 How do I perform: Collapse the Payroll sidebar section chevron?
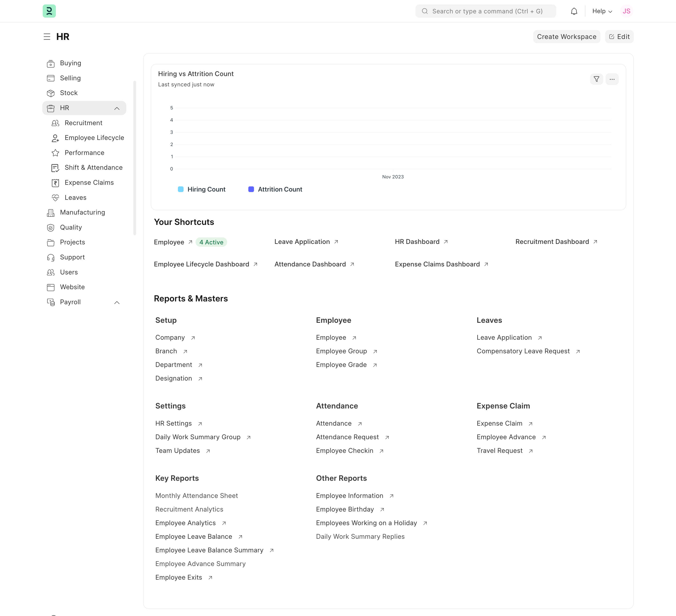[117, 302]
